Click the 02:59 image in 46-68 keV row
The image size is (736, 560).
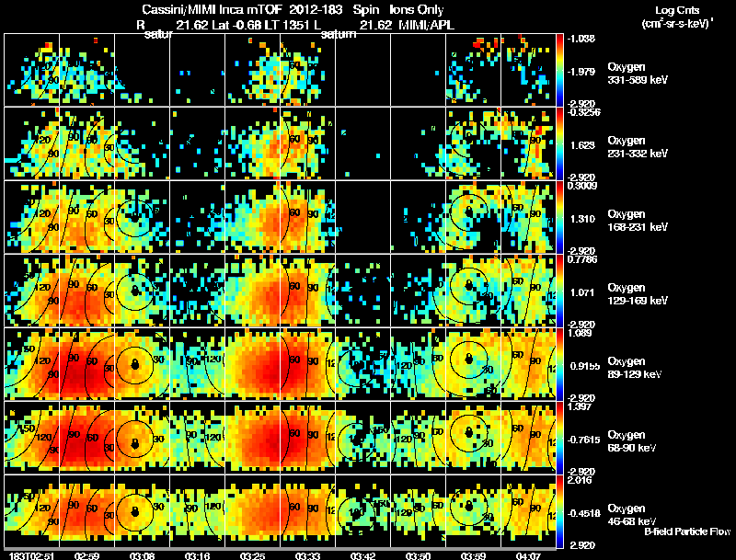click(86, 511)
